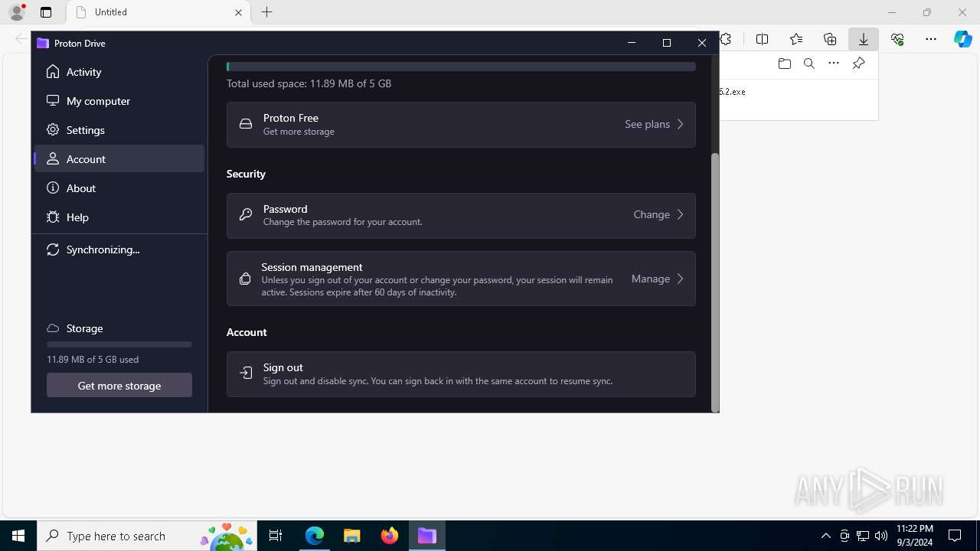This screenshot has height=551, width=980.
Task: Expand the See plans chevron arrow
Action: (x=680, y=124)
